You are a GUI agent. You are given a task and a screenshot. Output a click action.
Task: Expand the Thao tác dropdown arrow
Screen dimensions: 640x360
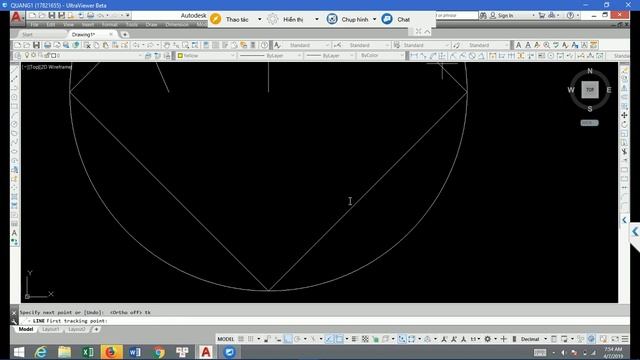[259, 19]
